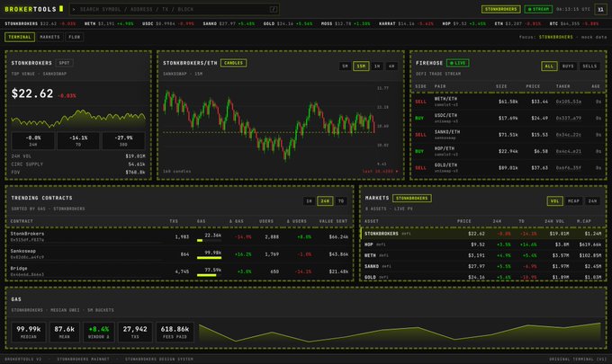Set chart interval to 5M
Screen dimensions: 612x364
[345, 67]
